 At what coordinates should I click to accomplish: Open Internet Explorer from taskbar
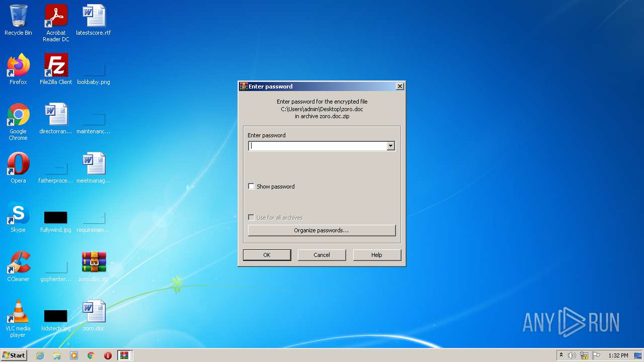point(40,355)
